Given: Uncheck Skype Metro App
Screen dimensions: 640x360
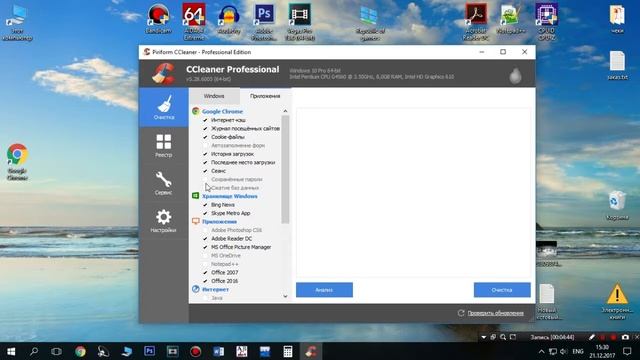Looking at the screenshot, I should click(205, 213).
